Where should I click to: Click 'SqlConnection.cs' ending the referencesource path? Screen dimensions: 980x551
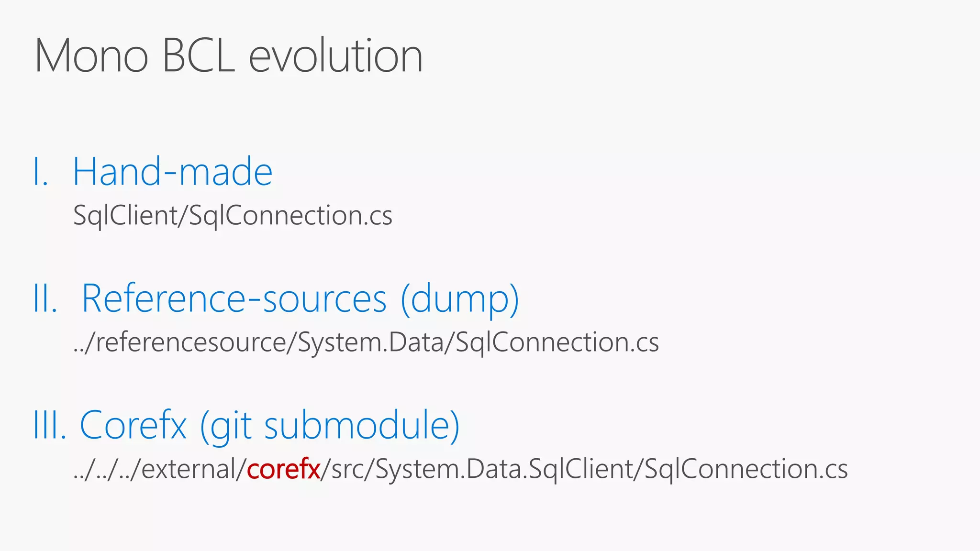(557, 342)
